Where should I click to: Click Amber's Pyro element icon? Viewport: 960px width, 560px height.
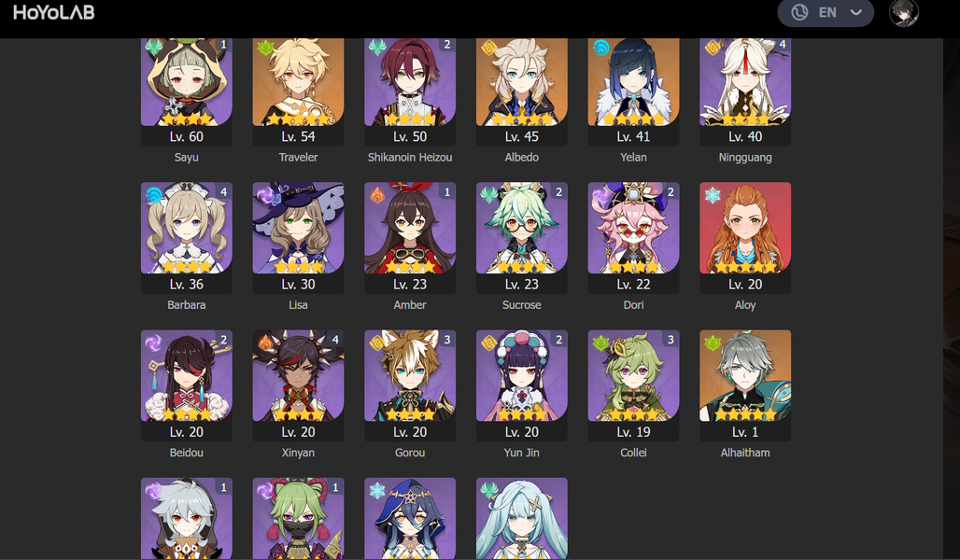[x=377, y=195]
